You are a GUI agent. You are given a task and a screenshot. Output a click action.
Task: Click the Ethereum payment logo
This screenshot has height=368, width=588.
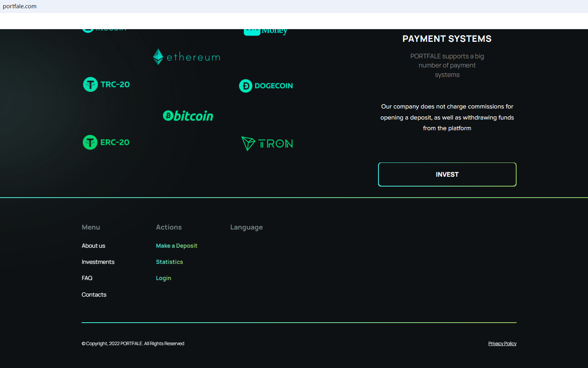pyautogui.click(x=187, y=57)
